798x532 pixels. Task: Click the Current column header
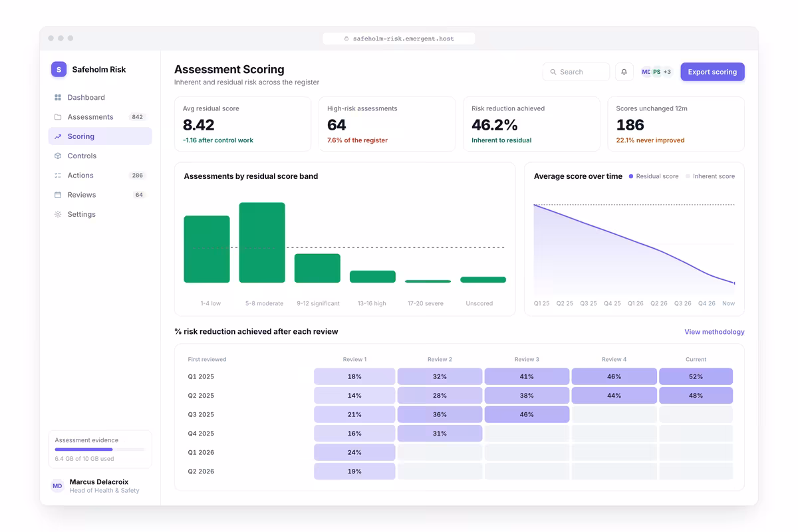click(696, 359)
